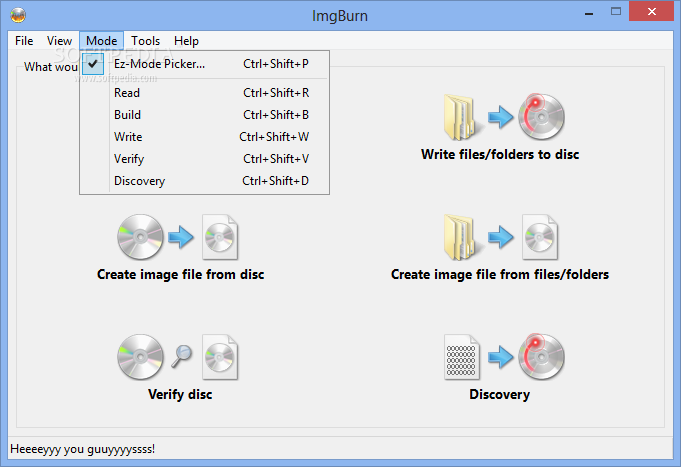681x467 pixels.
Task: Open the Help menu
Action: coord(186,41)
